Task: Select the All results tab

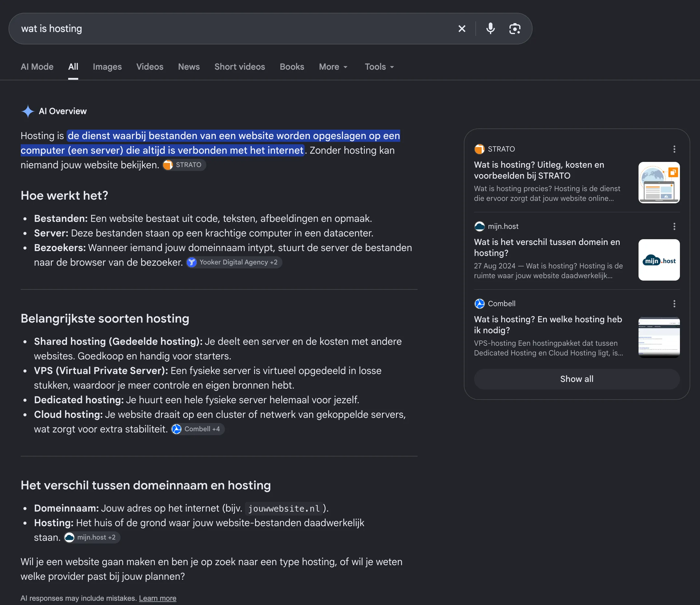Action: (x=73, y=67)
